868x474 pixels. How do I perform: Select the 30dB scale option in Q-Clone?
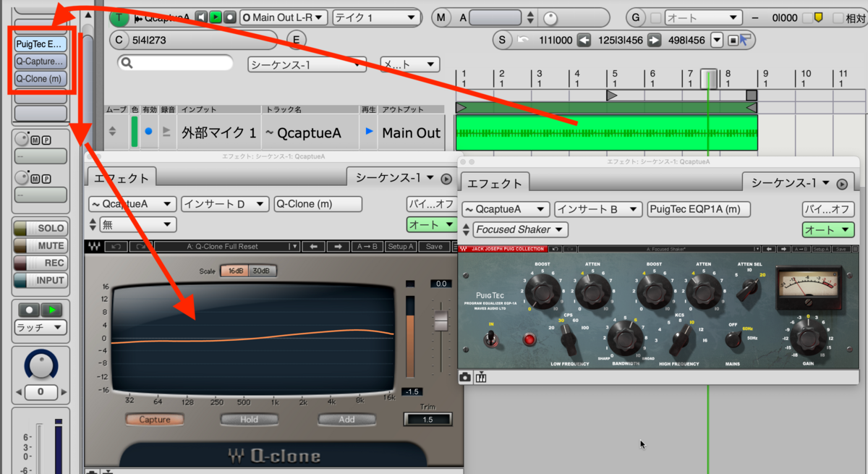coord(262,271)
